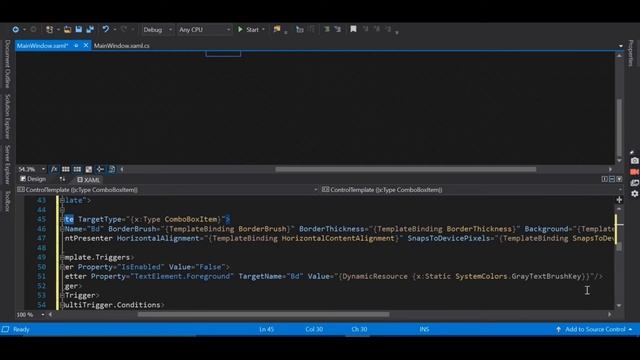Screen dimensions: 640x360
Task: Click the Bookmark icon in the toolbar
Action: 353,29
